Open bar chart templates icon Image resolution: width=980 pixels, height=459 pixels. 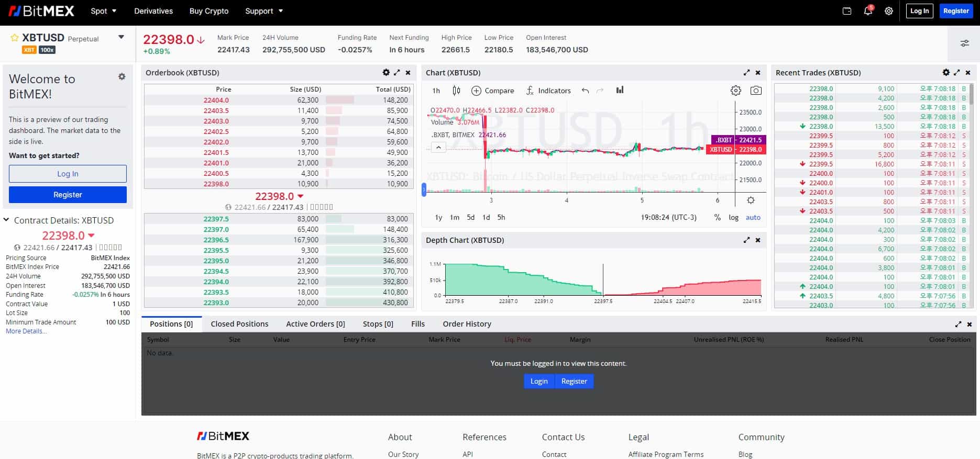click(620, 90)
